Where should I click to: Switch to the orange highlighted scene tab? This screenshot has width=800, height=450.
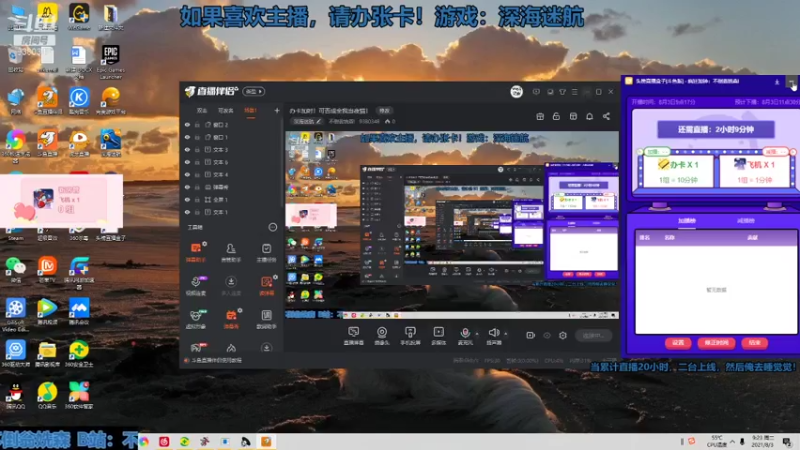(250, 110)
